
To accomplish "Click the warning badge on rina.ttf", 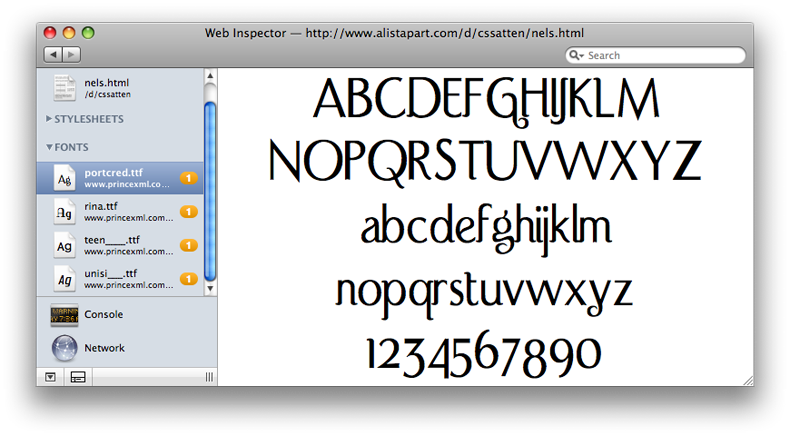I will pos(189,212).
